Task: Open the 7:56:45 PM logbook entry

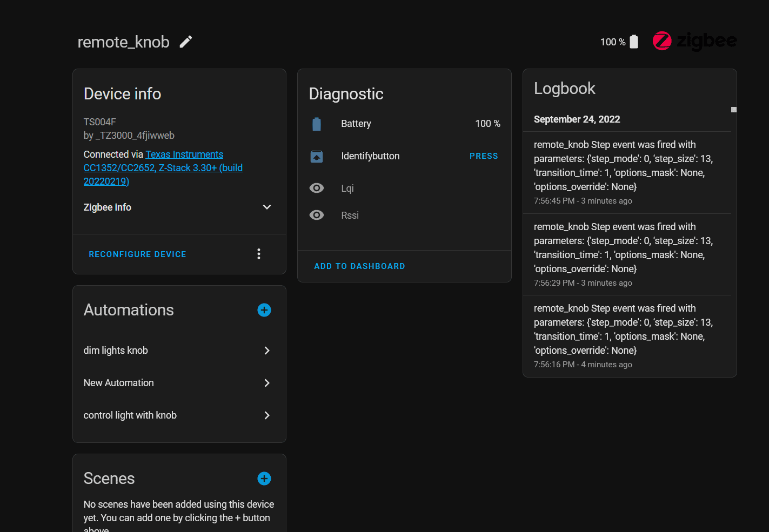Action: click(627, 173)
